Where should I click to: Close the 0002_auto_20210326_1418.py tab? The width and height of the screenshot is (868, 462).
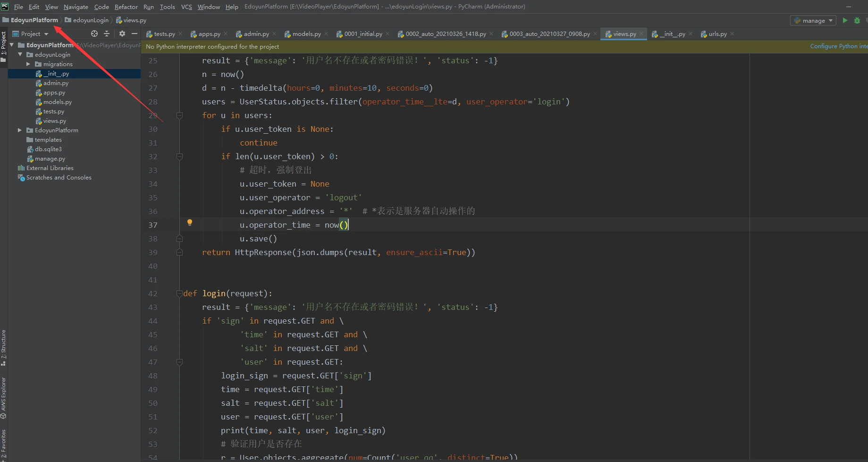[491, 34]
